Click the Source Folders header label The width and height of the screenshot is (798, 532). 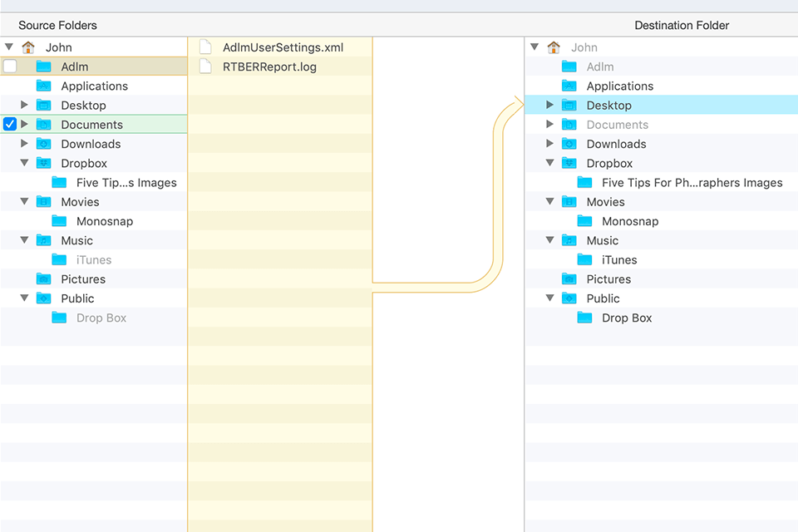(x=57, y=25)
